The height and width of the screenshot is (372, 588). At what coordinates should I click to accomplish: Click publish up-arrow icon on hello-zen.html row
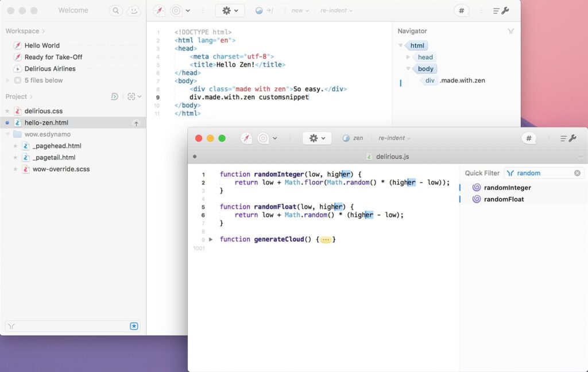pos(136,123)
